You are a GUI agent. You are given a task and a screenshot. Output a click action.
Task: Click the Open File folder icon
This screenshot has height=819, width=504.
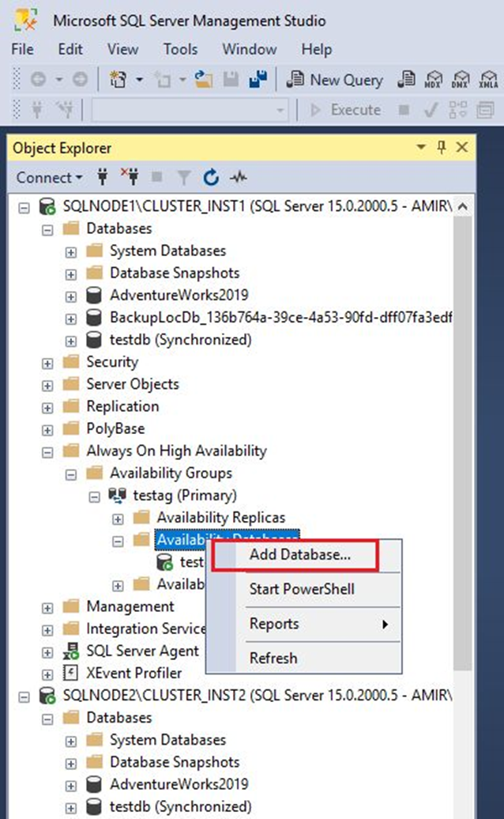(x=205, y=80)
